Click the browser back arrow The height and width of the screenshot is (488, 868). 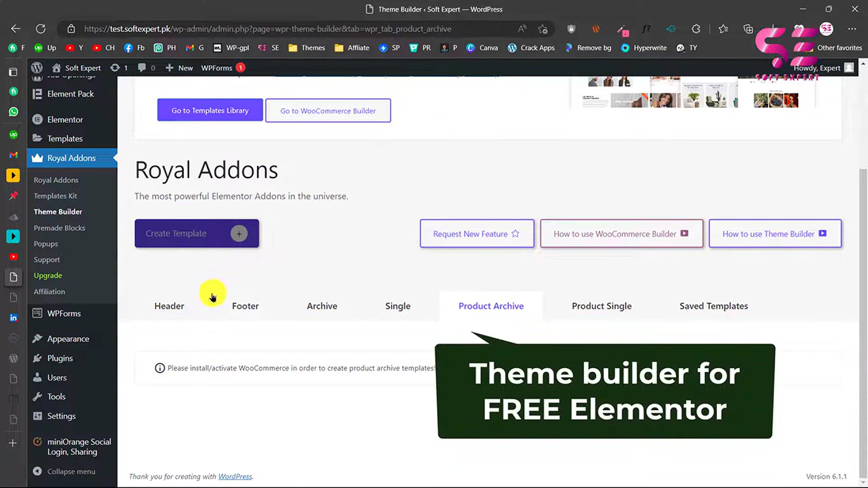point(16,29)
